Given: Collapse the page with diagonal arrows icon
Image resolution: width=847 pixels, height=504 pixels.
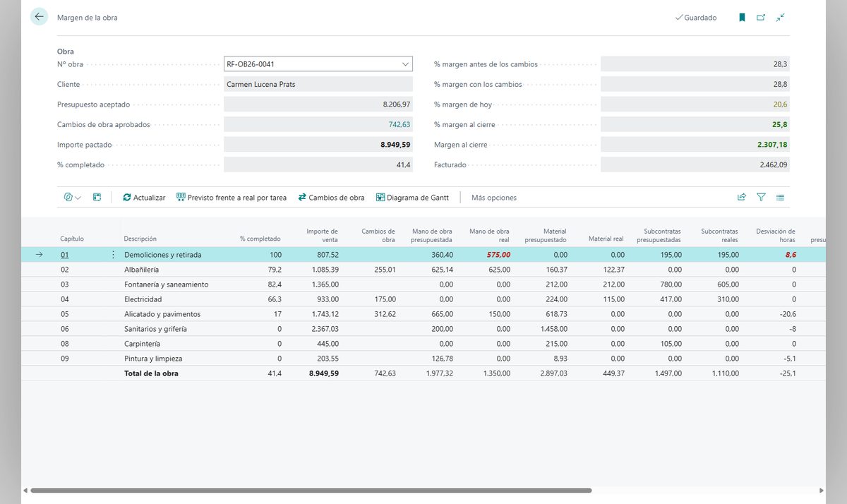Looking at the screenshot, I should pyautogui.click(x=780, y=18).
